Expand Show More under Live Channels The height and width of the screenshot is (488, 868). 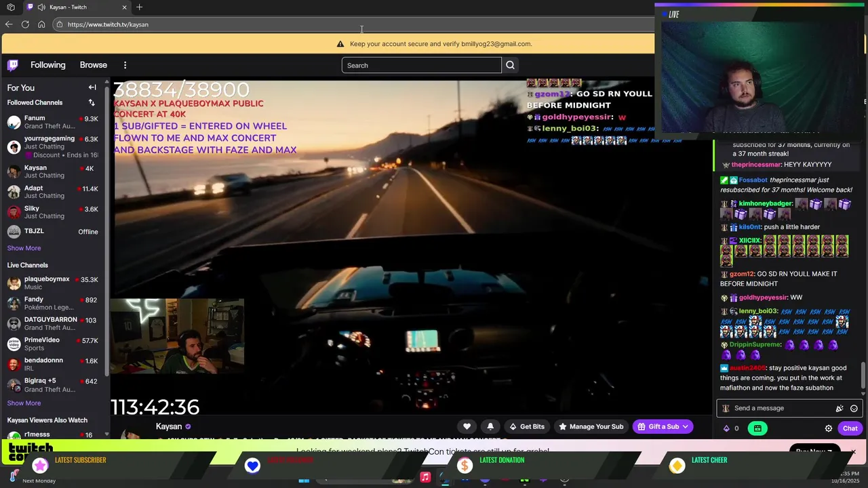pyautogui.click(x=24, y=403)
